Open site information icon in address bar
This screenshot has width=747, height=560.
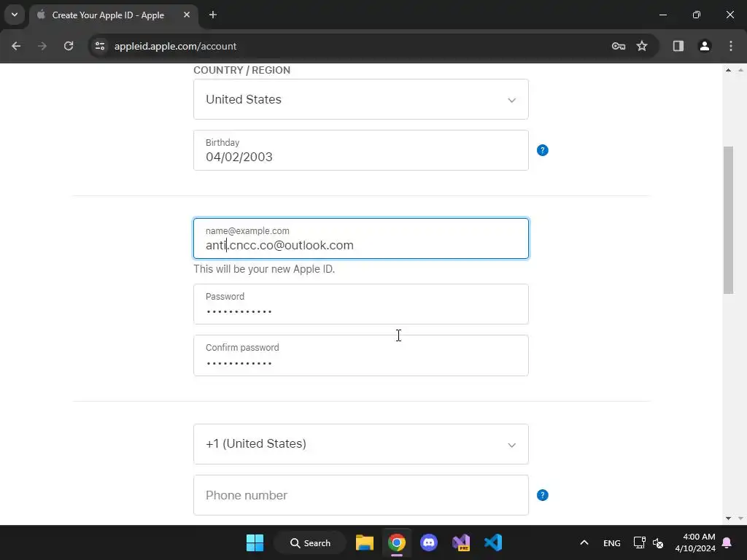[100, 46]
